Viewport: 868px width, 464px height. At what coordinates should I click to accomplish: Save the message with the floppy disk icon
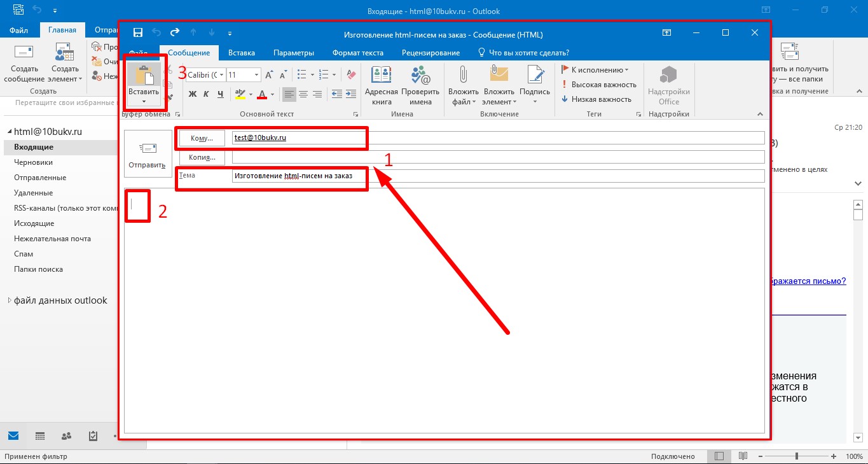pos(138,33)
